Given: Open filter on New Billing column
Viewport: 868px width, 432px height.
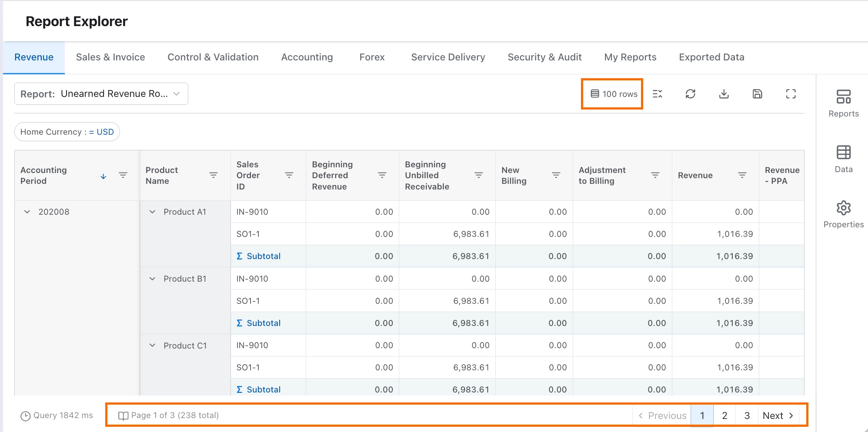Looking at the screenshot, I should pyautogui.click(x=556, y=175).
